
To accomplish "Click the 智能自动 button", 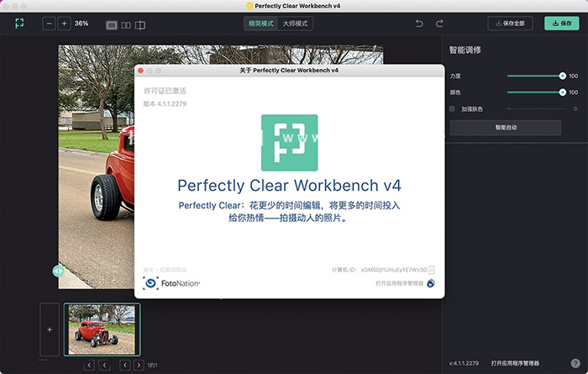I will point(506,128).
